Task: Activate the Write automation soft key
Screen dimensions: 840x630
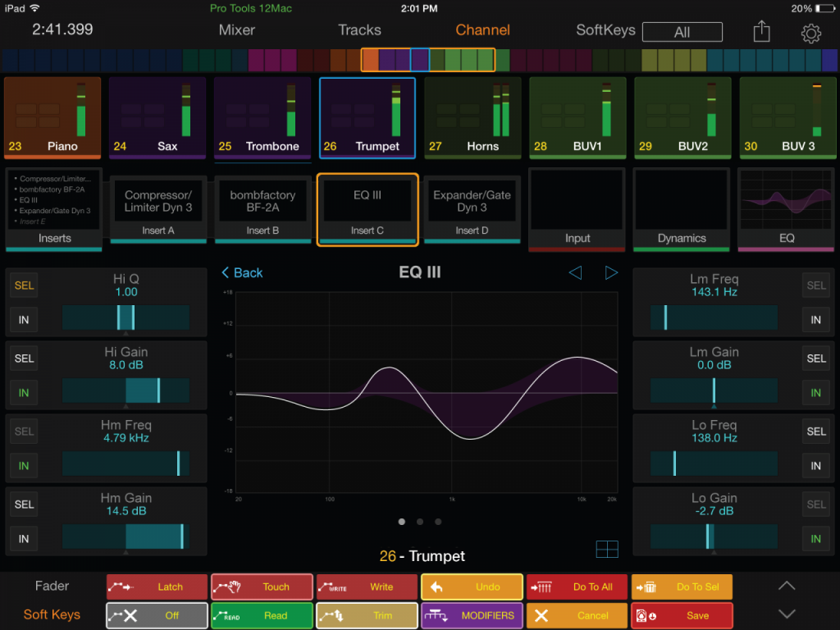Action: [x=367, y=587]
